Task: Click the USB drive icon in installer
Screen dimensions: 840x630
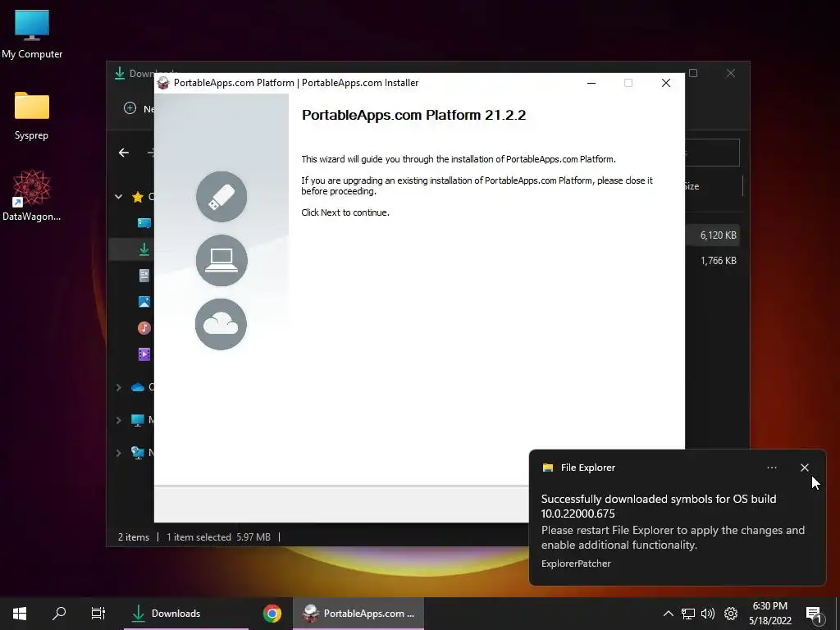Action: tap(221, 197)
